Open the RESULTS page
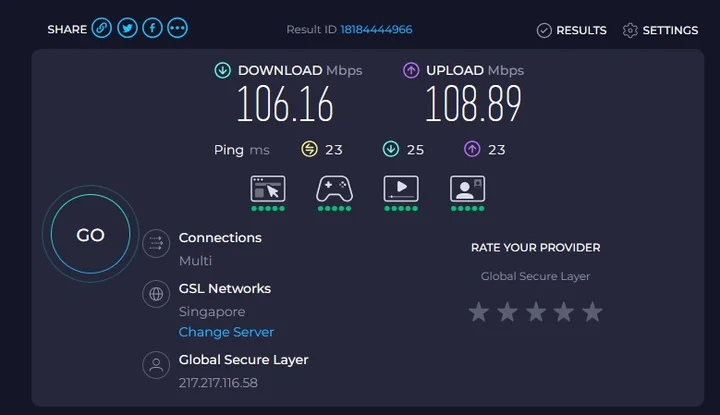The width and height of the screenshot is (720, 415). pyautogui.click(x=572, y=30)
